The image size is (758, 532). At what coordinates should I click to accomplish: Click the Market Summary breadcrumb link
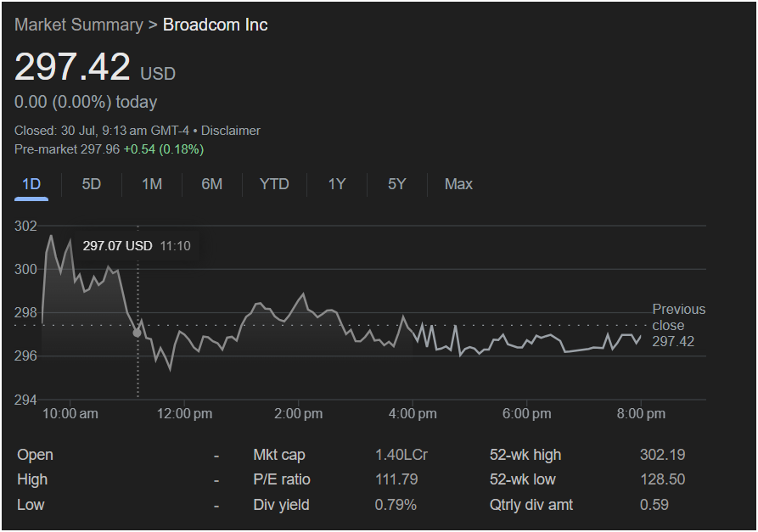(x=79, y=25)
